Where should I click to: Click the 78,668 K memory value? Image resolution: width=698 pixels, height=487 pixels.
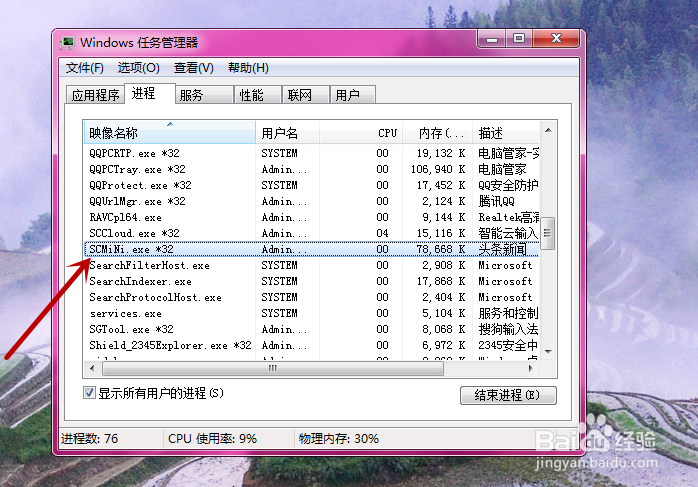coord(441,249)
